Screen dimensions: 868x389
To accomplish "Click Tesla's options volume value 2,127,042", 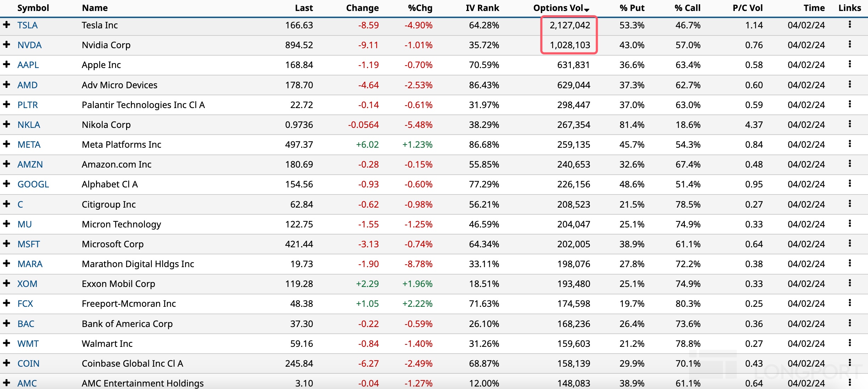I will tap(570, 25).
